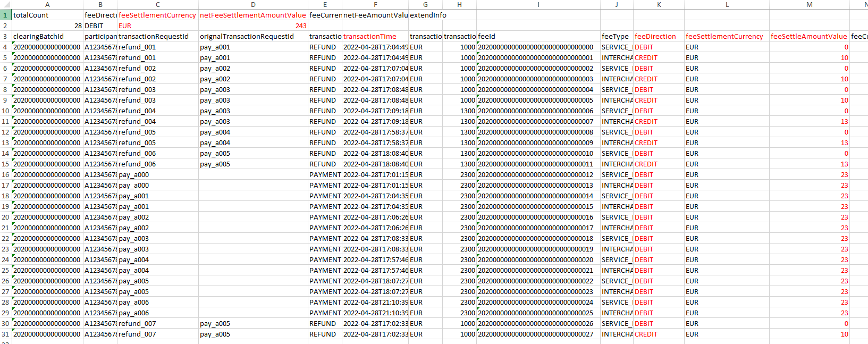Image resolution: width=868 pixels, height=344 pixels.
Task: Select refund_001 cell in row 4
Action: [158, 47]
